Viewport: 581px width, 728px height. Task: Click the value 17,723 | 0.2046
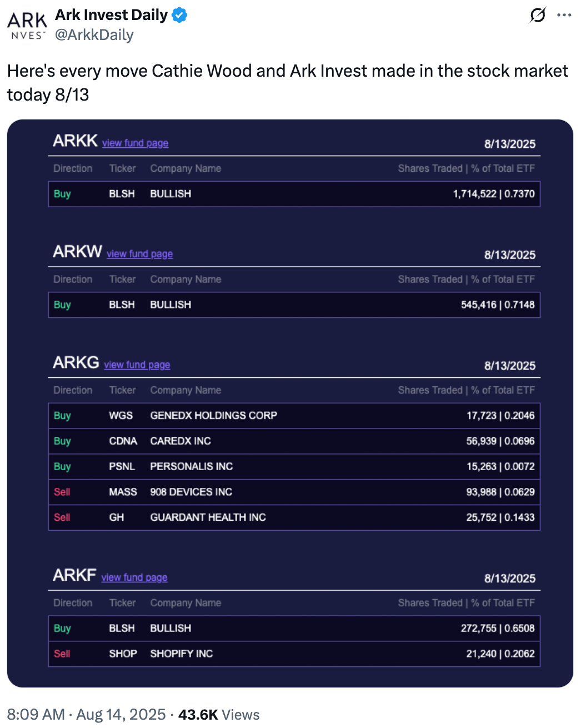coord(500,416)
